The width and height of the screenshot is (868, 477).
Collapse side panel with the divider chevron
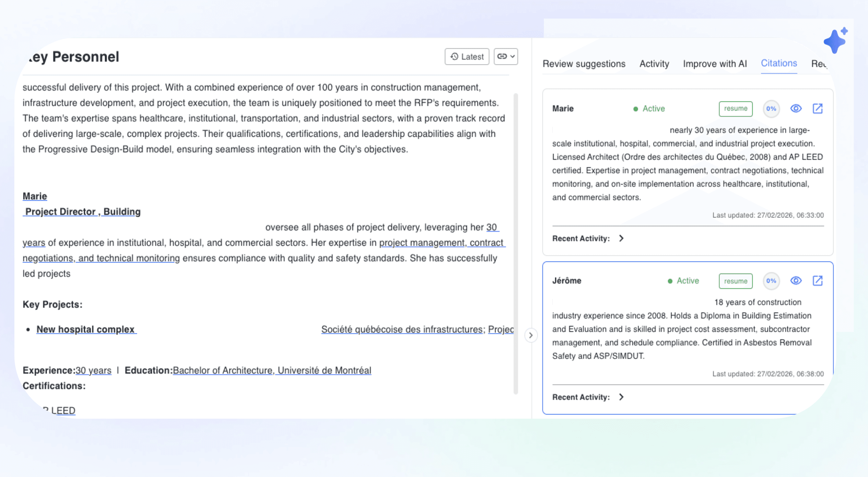click(x=531, y=335)
